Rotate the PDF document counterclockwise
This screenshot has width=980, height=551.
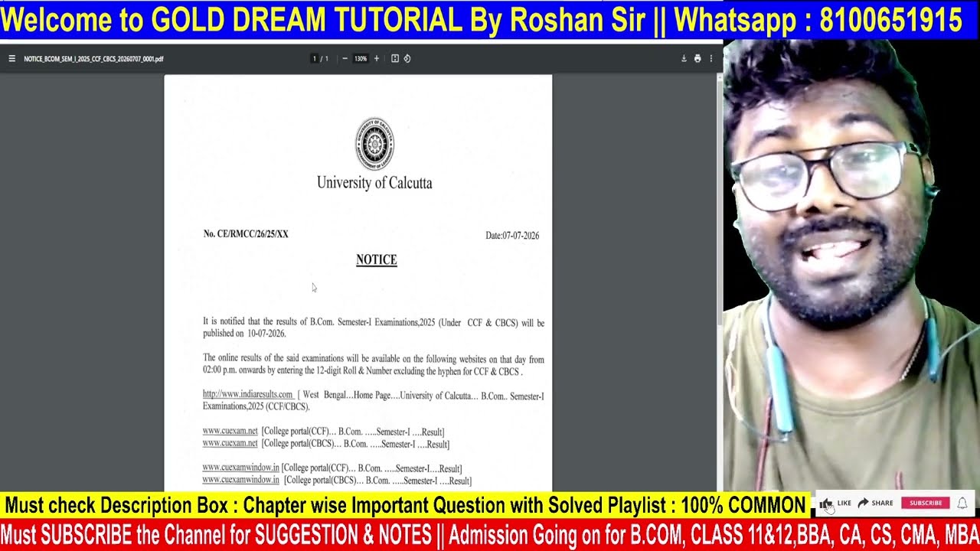[x=407, y=58]
